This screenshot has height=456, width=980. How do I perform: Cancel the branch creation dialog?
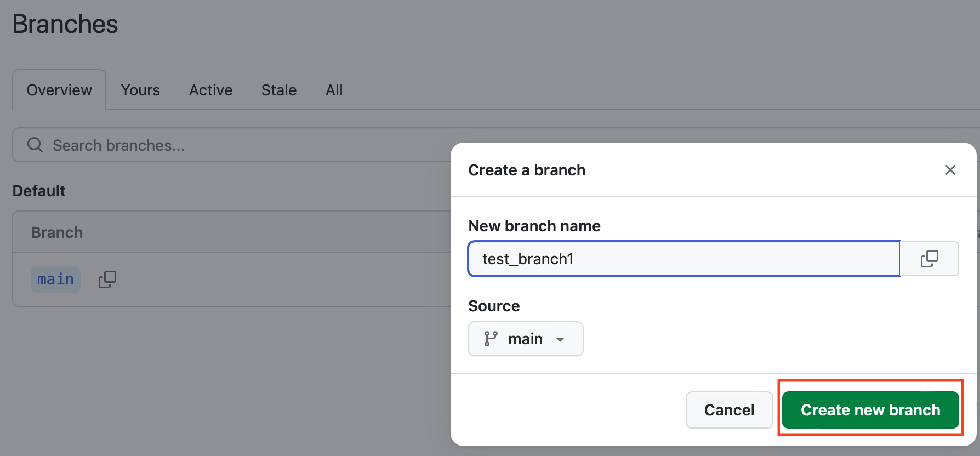728,410
